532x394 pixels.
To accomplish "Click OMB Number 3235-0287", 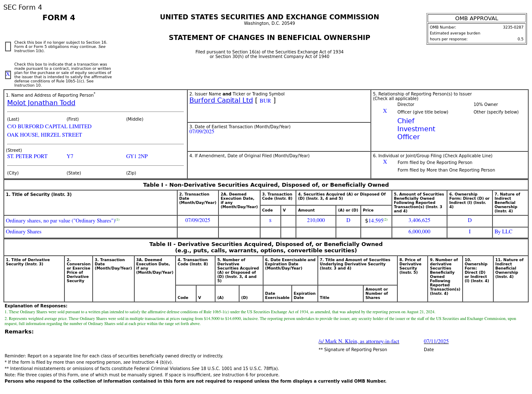I will (x=513, y=27).
